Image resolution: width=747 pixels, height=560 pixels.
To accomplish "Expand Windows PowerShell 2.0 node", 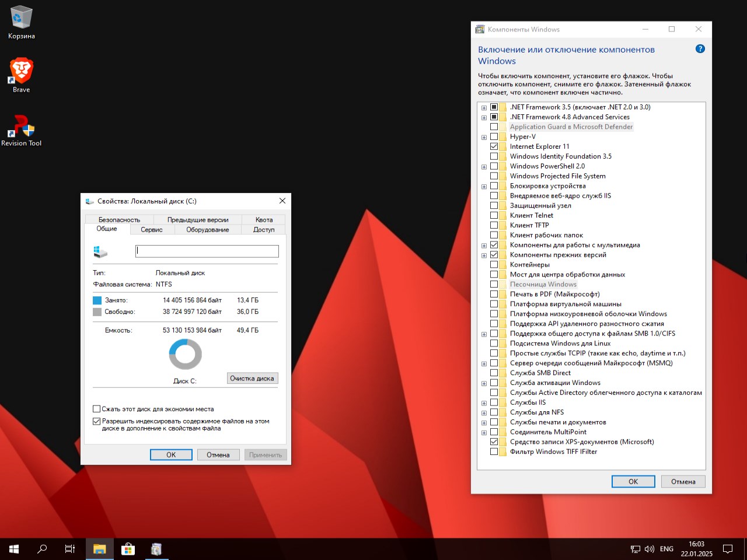I will [x=484, y=167].
